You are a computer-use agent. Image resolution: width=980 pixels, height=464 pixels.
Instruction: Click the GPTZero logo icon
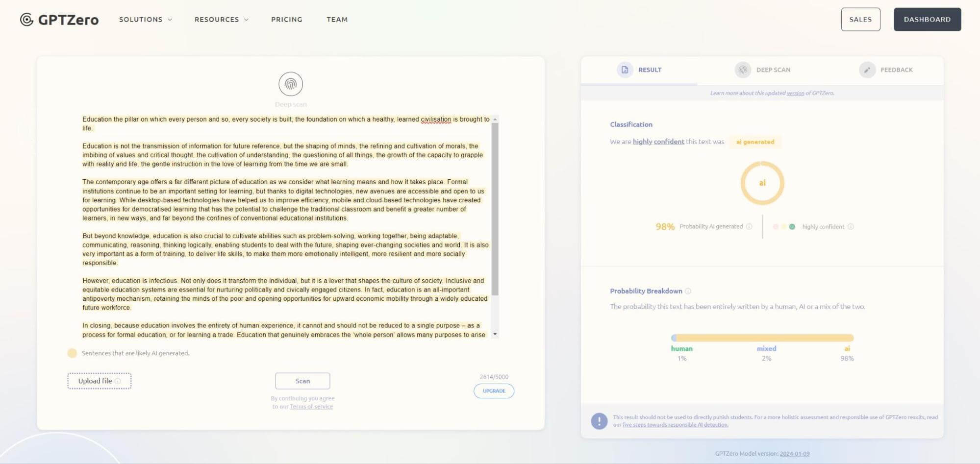26,19
